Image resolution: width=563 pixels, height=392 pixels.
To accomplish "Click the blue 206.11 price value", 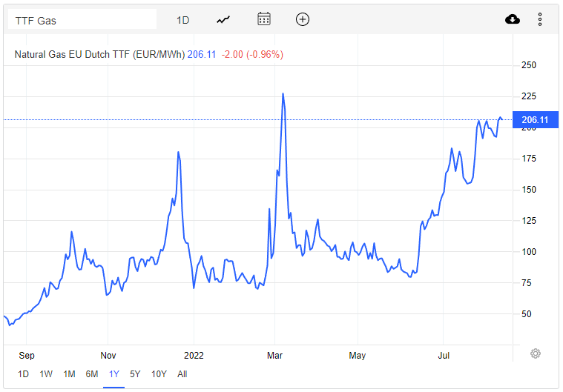I will point(202,55).
